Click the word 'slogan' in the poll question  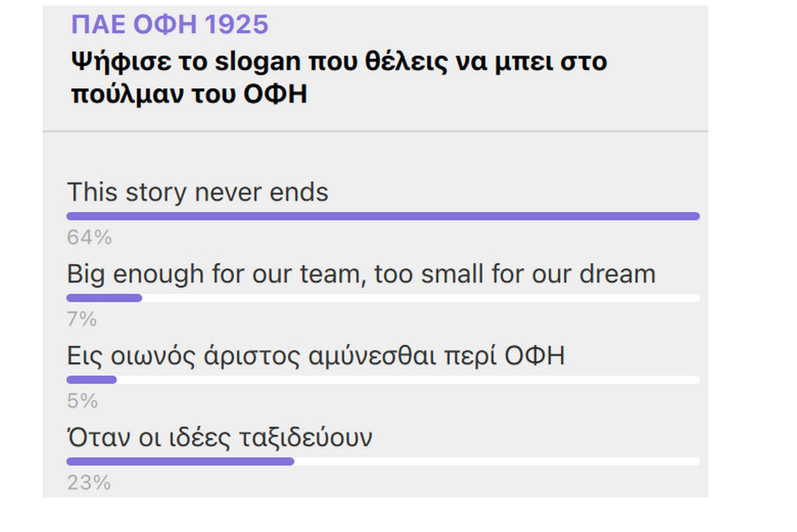point(258,62)
